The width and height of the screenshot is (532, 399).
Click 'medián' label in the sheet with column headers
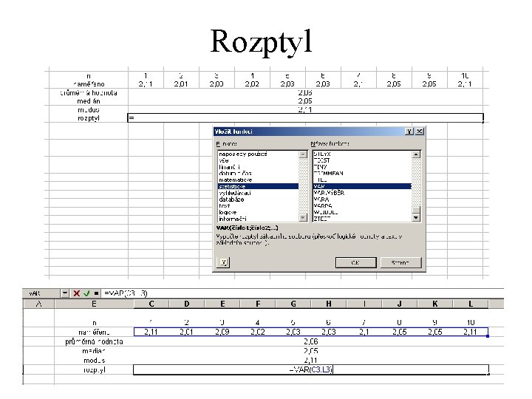(x=94, y=351)
